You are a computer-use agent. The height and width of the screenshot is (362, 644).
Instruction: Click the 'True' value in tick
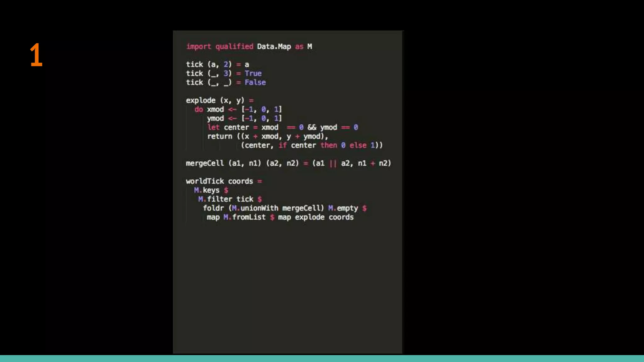253,74
